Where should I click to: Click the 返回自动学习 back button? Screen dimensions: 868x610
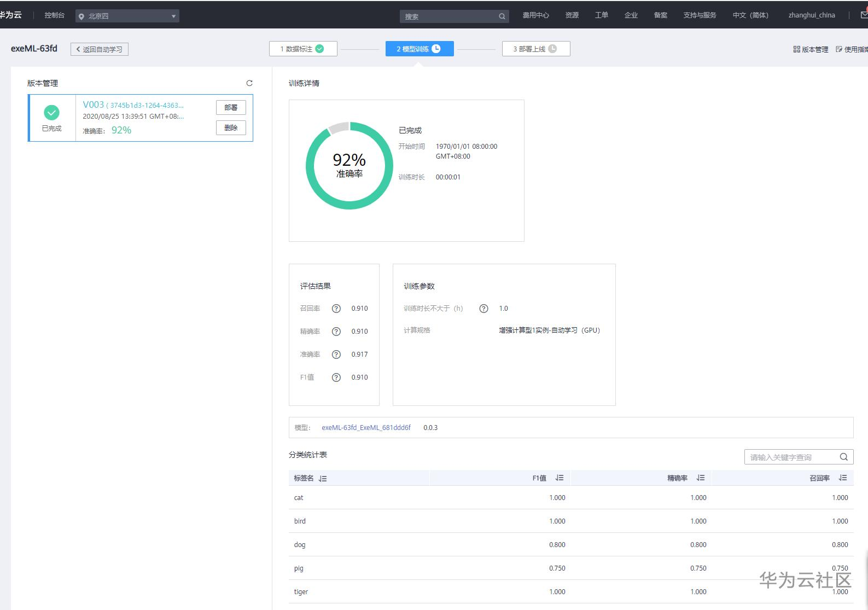[100, 49]
